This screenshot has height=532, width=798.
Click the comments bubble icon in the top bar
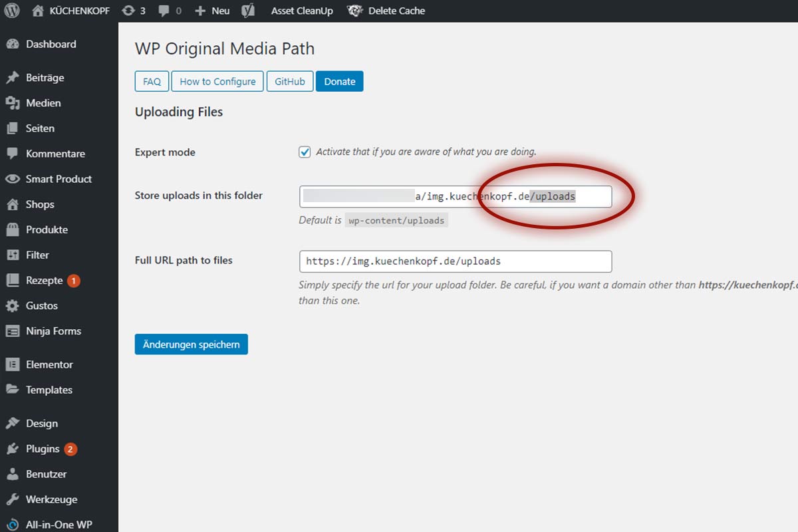164,11
